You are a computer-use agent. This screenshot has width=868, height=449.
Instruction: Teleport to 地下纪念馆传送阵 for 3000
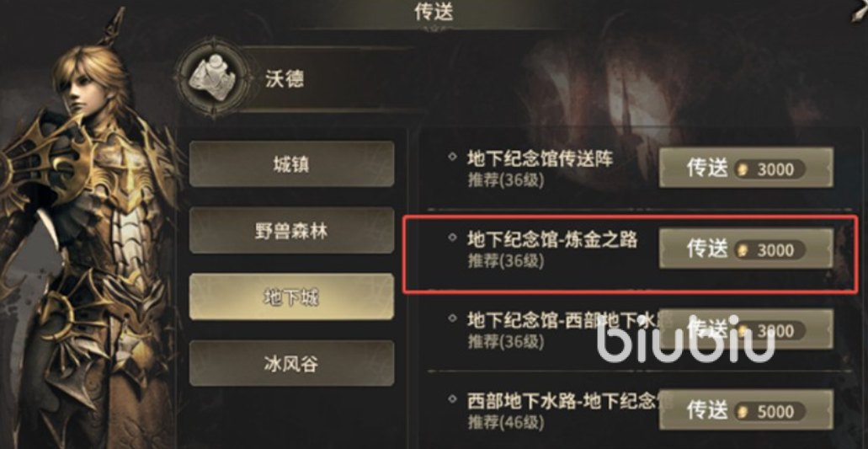(x=746, y=167)
